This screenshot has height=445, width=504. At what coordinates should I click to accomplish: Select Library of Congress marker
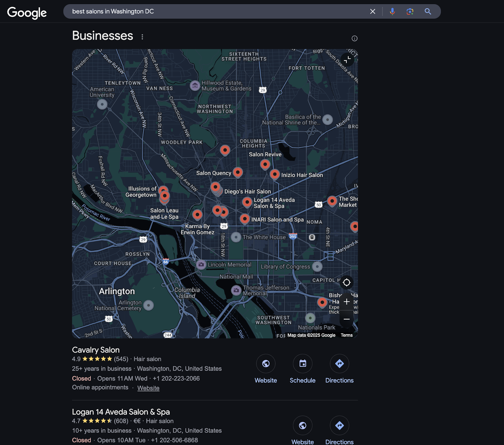click(317, 267)
